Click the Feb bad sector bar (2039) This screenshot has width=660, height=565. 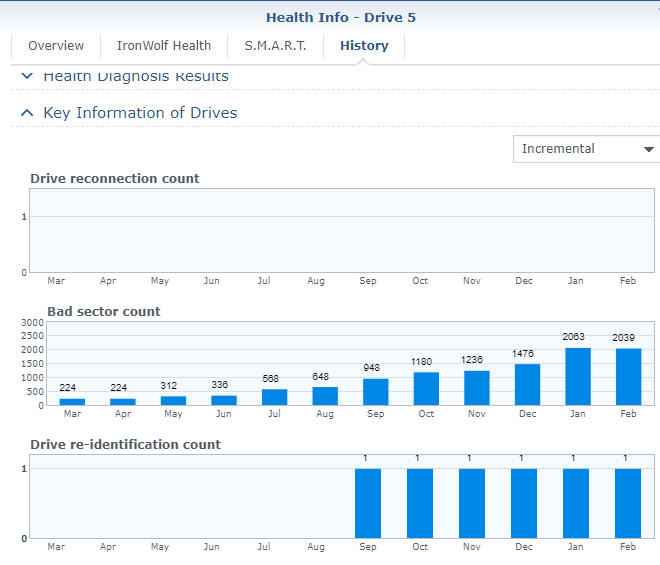628,377
